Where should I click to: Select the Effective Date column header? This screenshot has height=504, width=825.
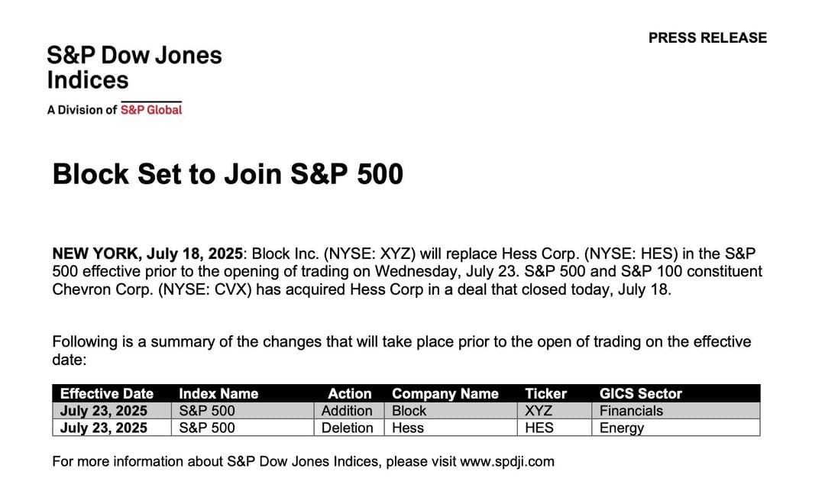[x=107, y=393]
